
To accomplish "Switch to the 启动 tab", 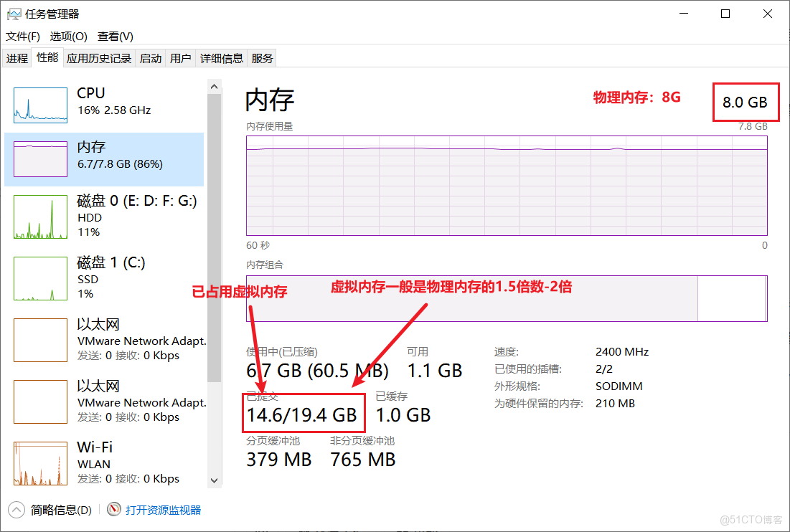I will [150, 57].
